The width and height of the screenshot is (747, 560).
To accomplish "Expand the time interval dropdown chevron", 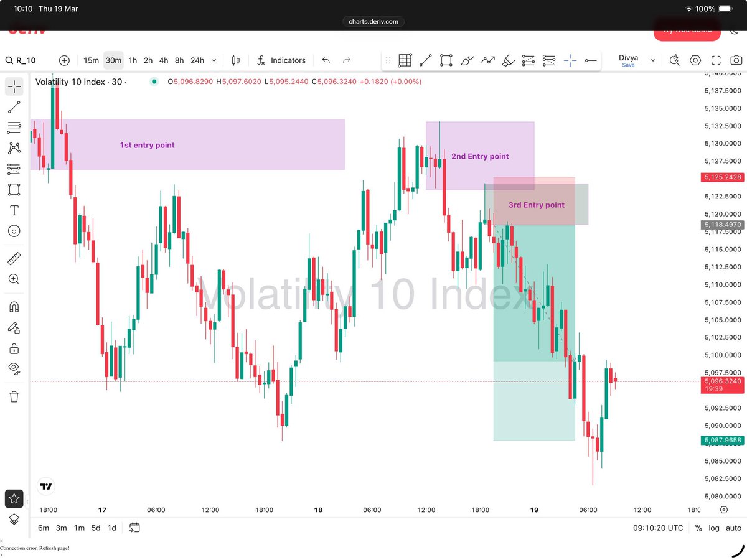I will pos(214,60).
